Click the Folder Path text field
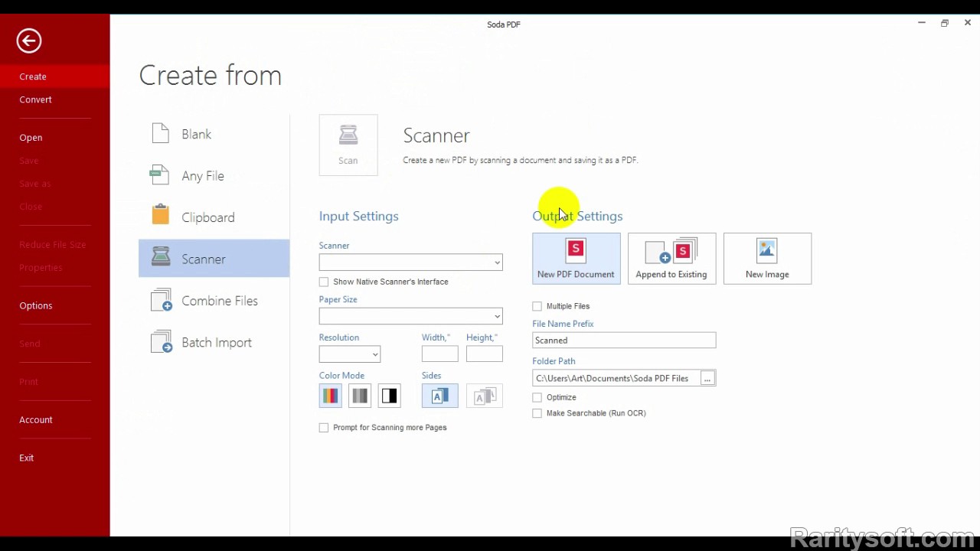This screenshot has height=551, width=980. 616,378
